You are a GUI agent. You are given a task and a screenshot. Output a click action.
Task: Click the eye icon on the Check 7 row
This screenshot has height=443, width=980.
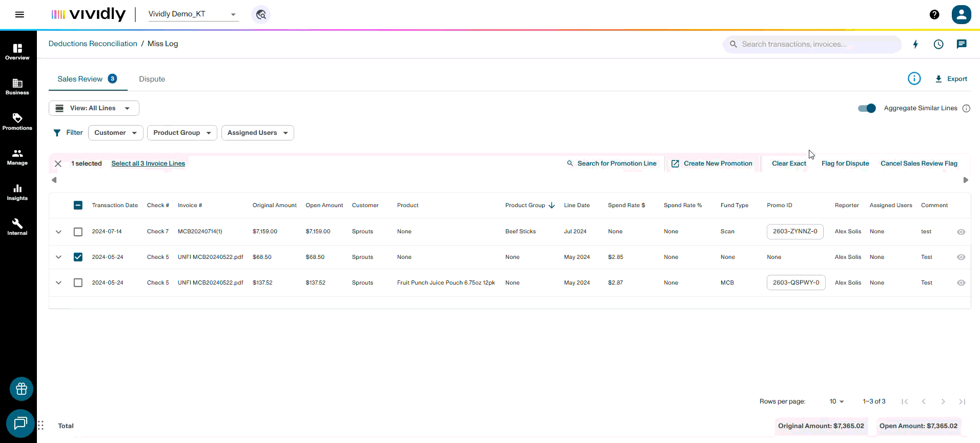961,232
